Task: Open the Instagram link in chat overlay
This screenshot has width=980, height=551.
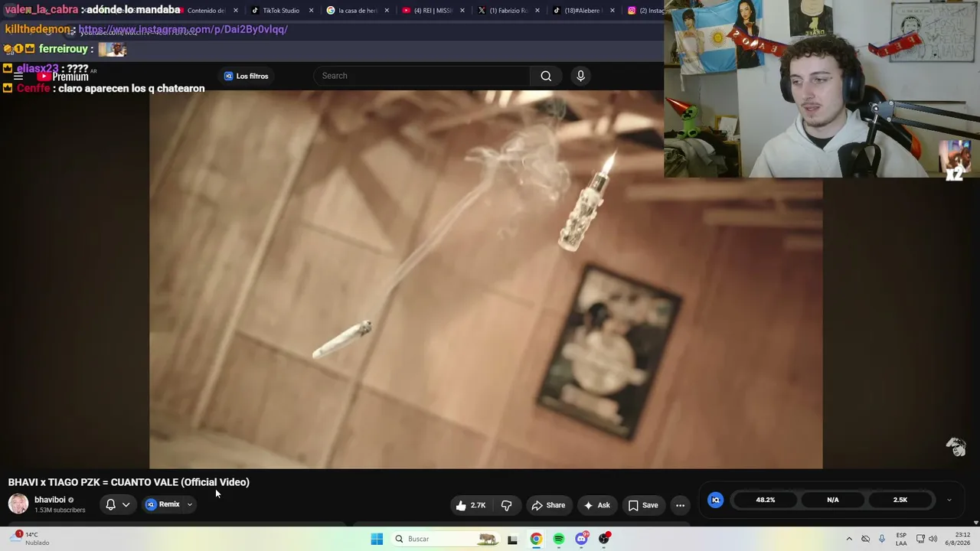Action: coord(183,29)
